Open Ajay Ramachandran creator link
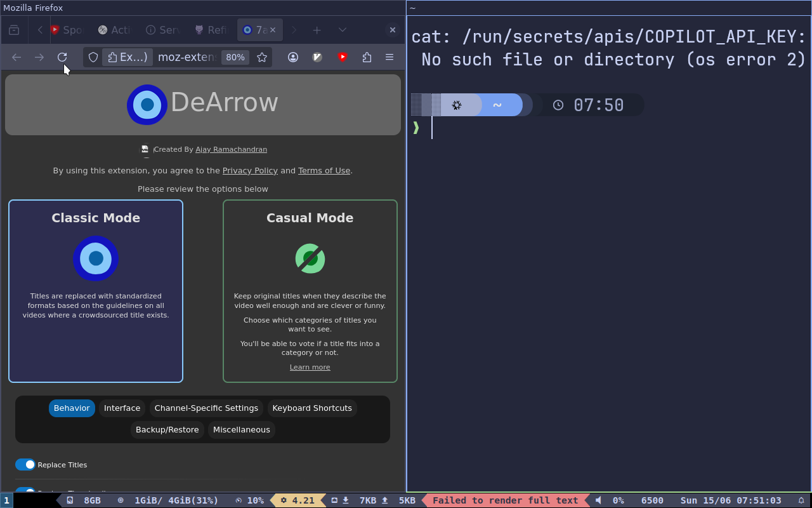 click(231, 149)
